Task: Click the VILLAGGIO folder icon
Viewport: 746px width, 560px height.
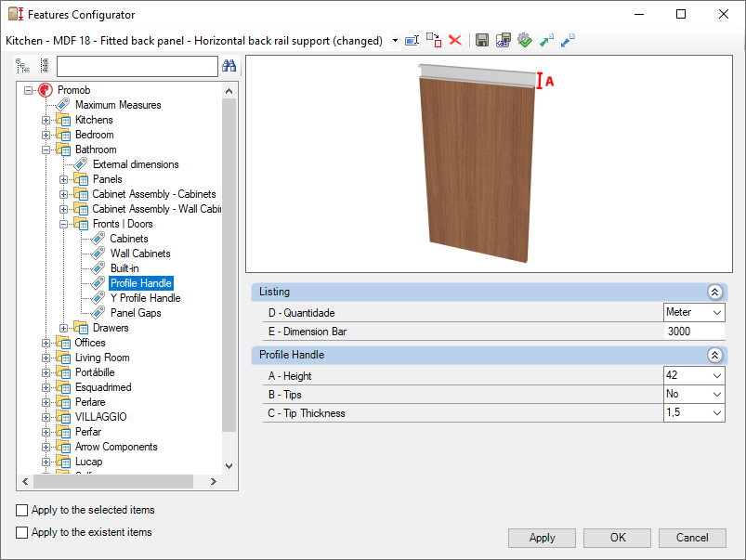Action: [x=63, y=417]
